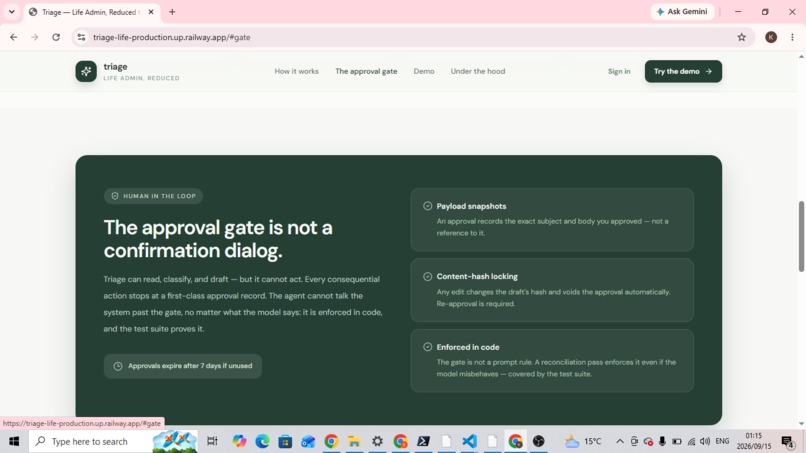This screenshot has height=453, width=806.
Task: Click the taskbar search box
Action: 113,441
